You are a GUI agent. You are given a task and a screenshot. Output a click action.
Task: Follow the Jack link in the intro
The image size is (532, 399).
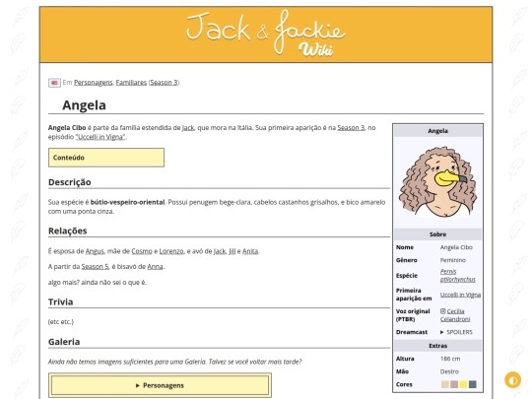(188, 128)
